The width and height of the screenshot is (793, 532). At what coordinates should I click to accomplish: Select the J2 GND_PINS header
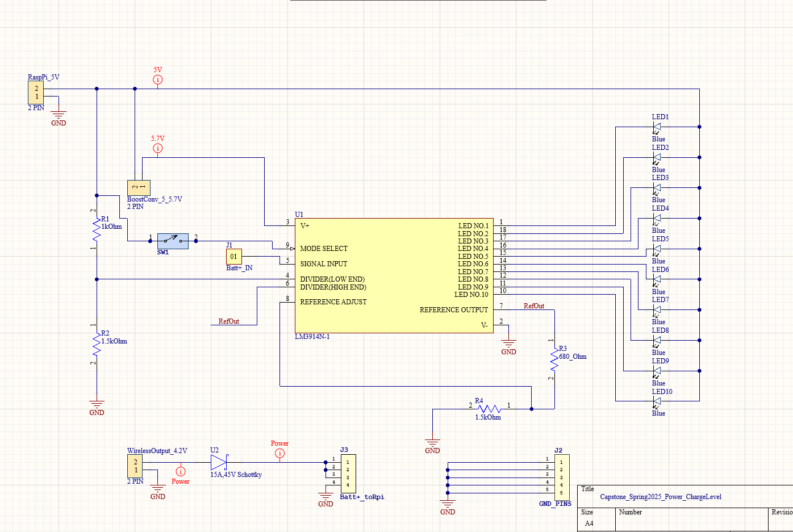[x=561, y=477]
